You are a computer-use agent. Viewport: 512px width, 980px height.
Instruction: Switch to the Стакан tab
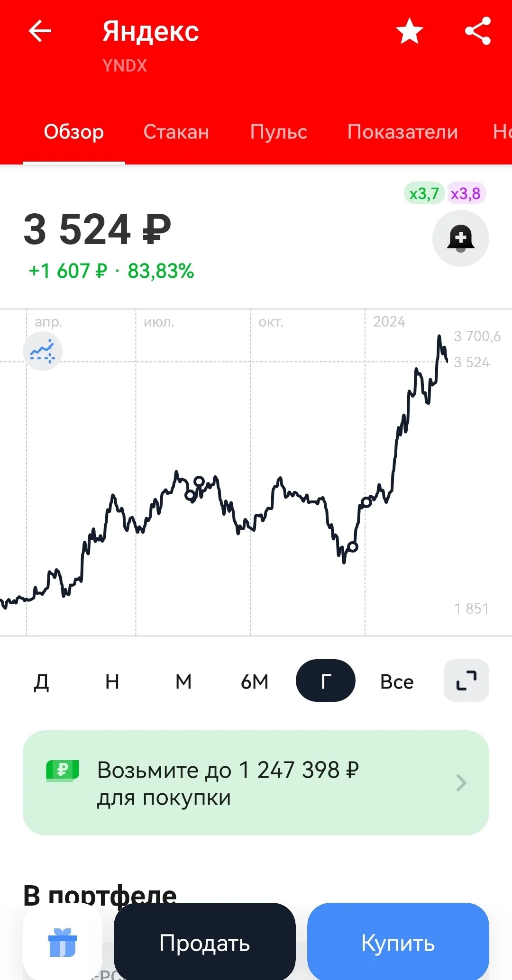(176, 132)
